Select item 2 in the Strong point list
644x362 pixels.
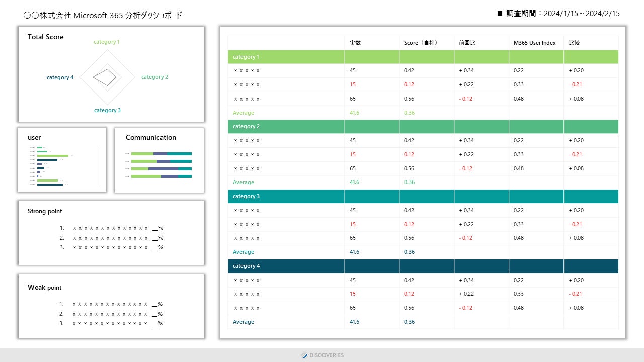[111, 238]
